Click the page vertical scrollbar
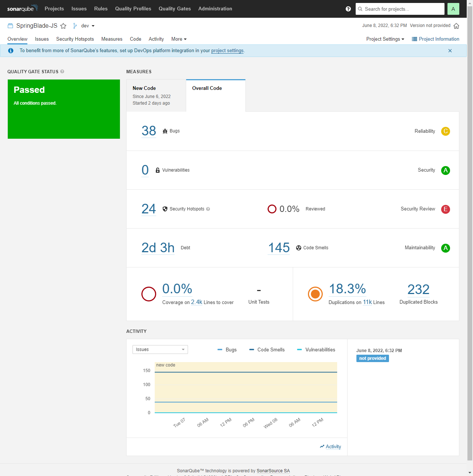 pos(470,233)
